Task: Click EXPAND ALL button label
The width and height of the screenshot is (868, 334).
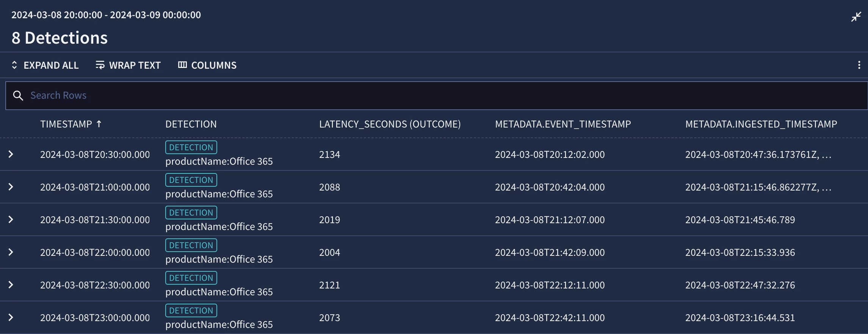Action: (51, 65)
